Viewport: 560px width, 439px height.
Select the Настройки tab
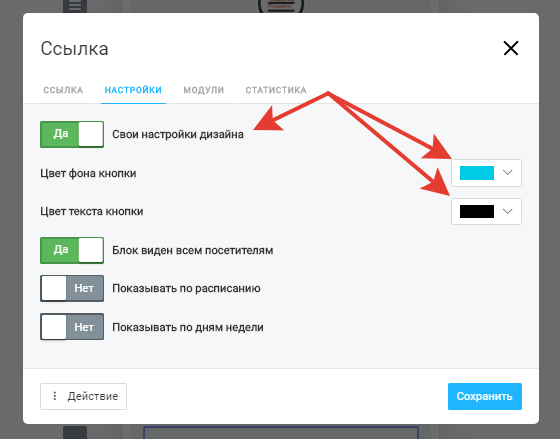[133, 90]
